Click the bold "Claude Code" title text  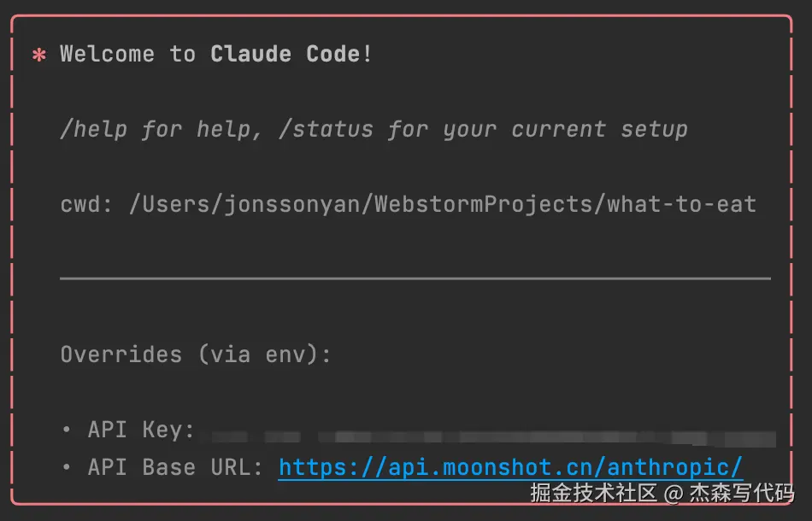coord(285,54)
